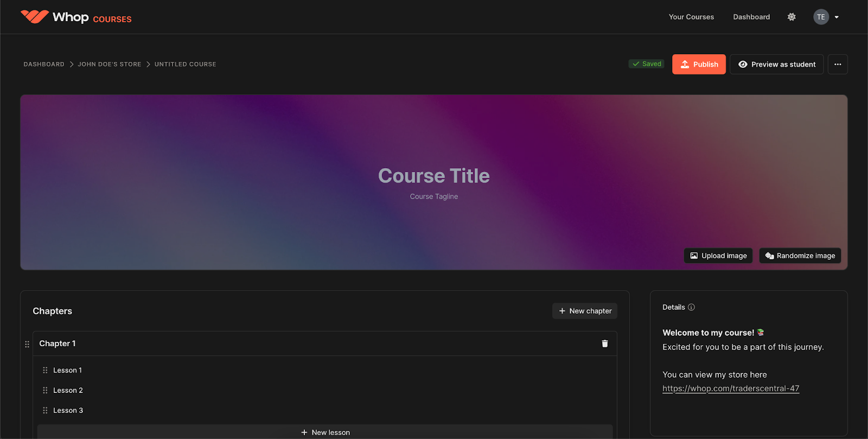Publish the course
Image resolution: width=868 pixels, height=439 pixels.
tap(699, 64)
